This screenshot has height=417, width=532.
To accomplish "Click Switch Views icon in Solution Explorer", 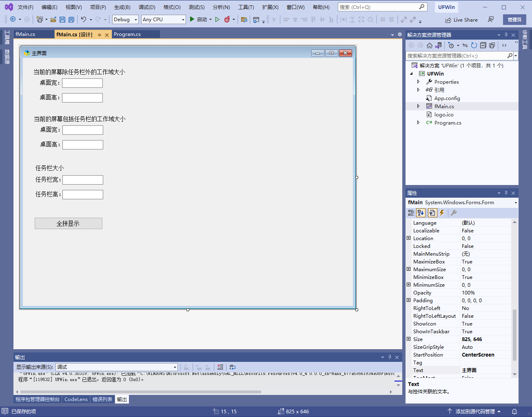I will (439, 45).
